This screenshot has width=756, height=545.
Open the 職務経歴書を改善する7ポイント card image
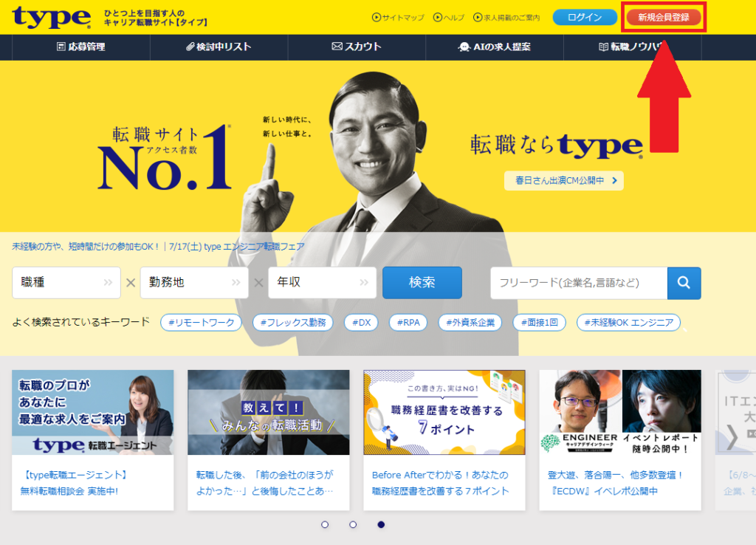click(x=444, y=412)
